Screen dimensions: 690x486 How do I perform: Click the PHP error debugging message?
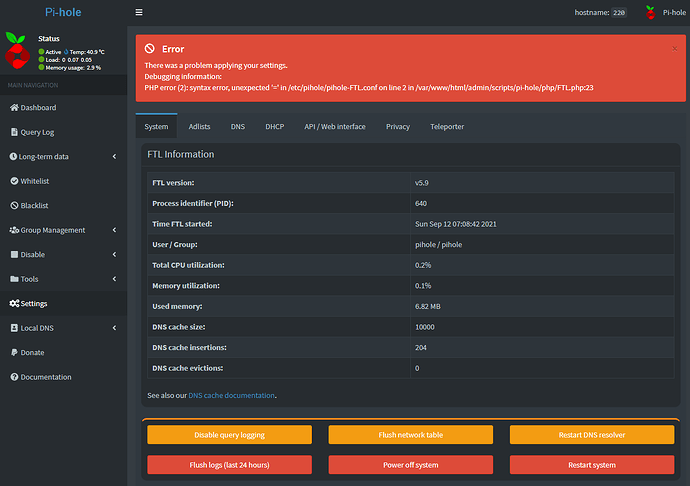tap(369, 88)
